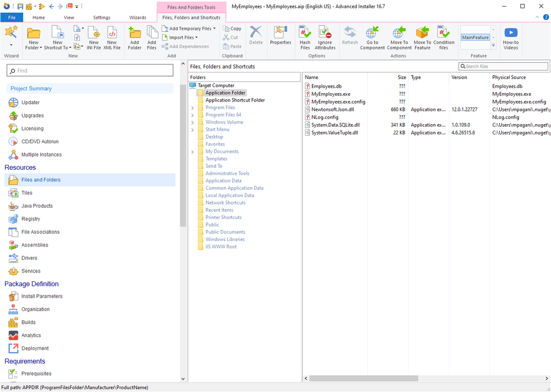Image resolution: width=551 pixels, height=392 pixels.
Task: Open Organization page
Action: 35,309
